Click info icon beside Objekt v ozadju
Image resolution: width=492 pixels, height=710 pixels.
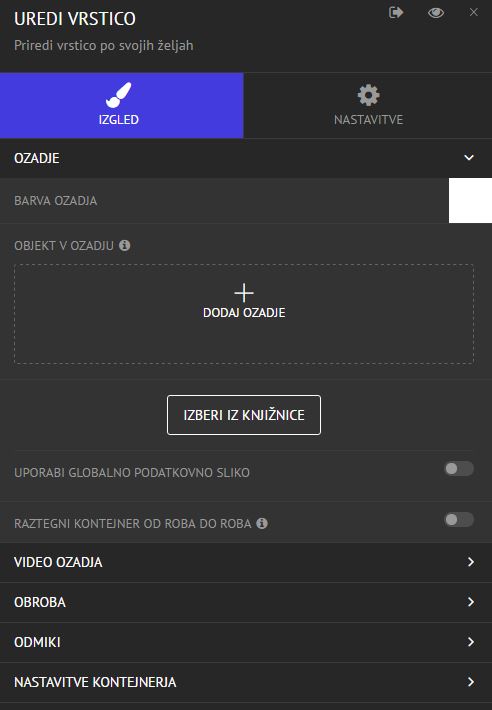pos(124,245)
